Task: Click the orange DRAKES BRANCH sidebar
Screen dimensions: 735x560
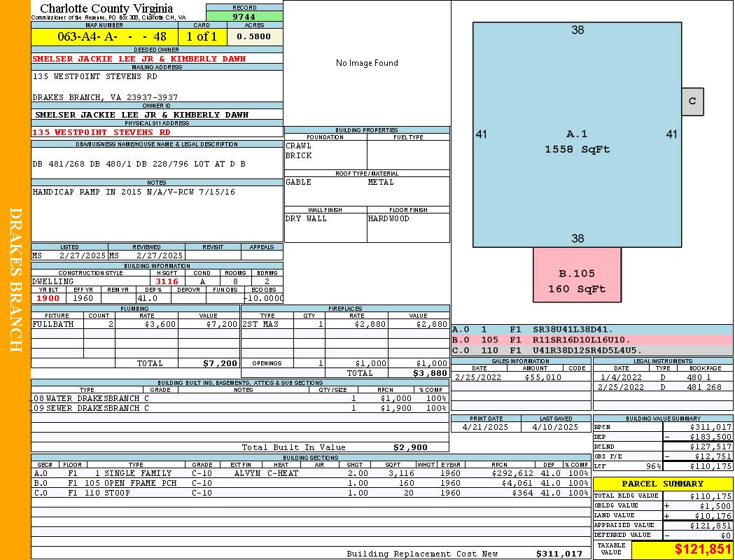Action: point(15,280)
